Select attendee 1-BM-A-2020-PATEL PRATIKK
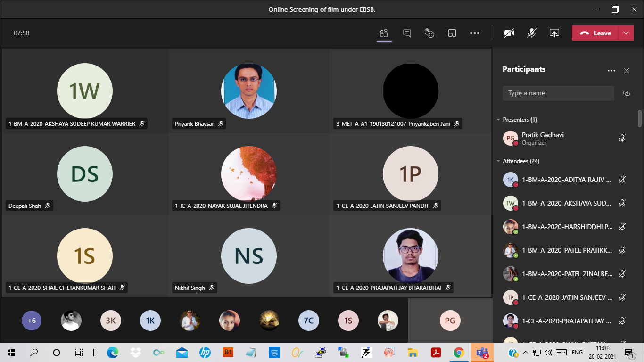This screenshot has height=362, width=644. coord(565,250)
